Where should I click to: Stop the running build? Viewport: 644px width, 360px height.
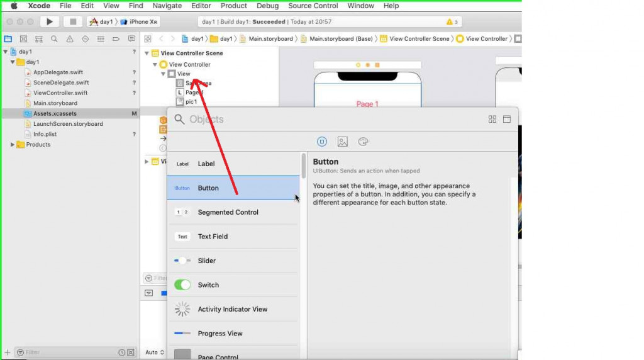tap(73, 22)
